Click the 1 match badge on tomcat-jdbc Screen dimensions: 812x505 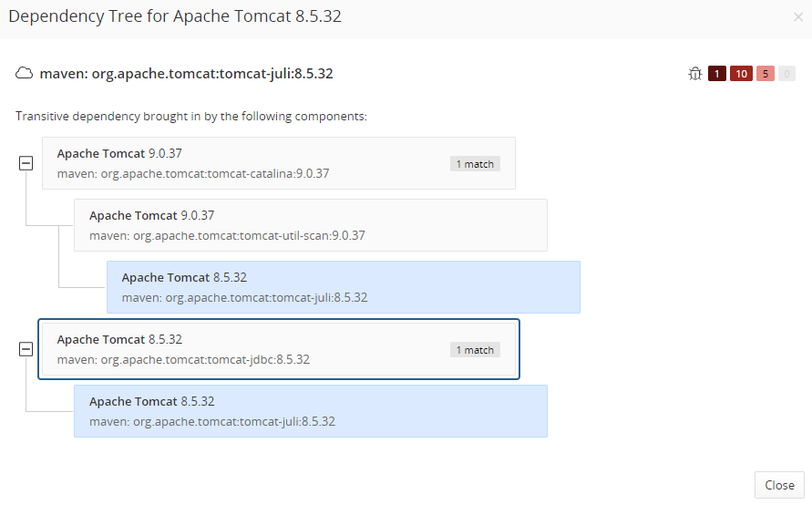tap(475, 350)
